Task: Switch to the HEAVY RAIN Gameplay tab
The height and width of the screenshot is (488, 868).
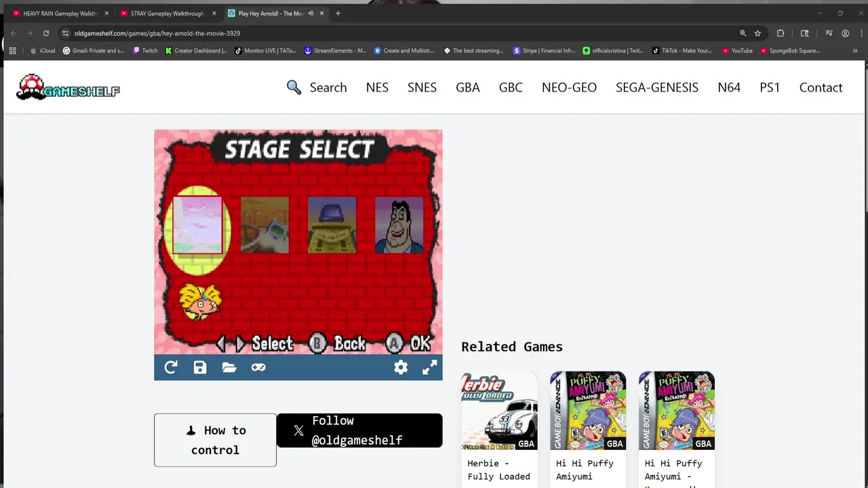Action: point(60,14)
